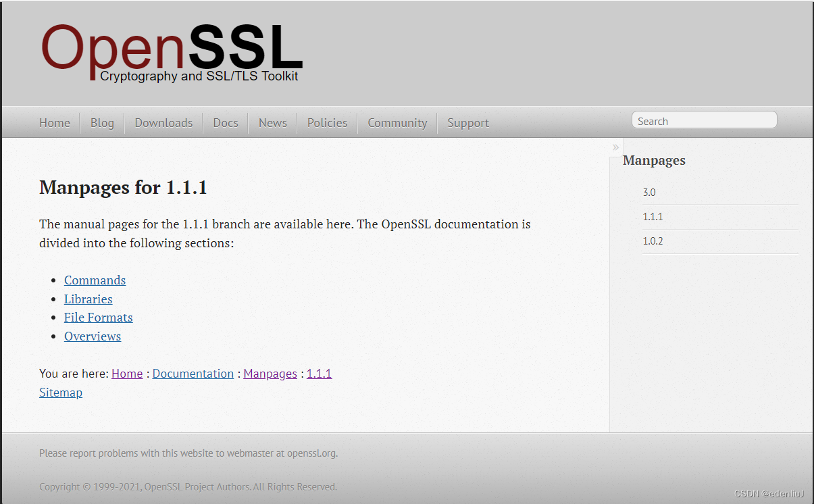Open the Libraries section link
814x504 pixels.
click(88, 299)
